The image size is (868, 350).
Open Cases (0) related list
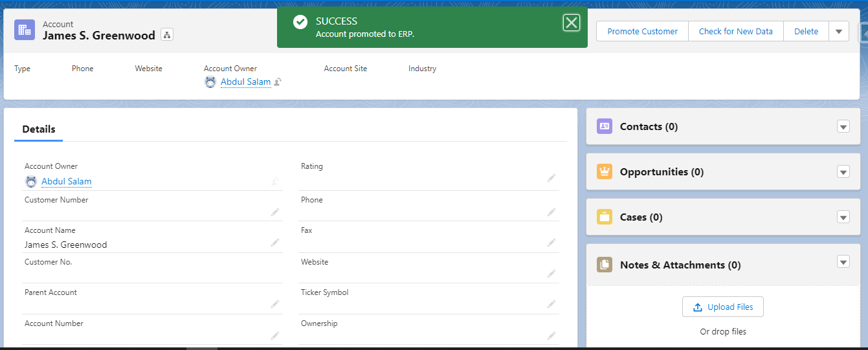coord(641,217)
